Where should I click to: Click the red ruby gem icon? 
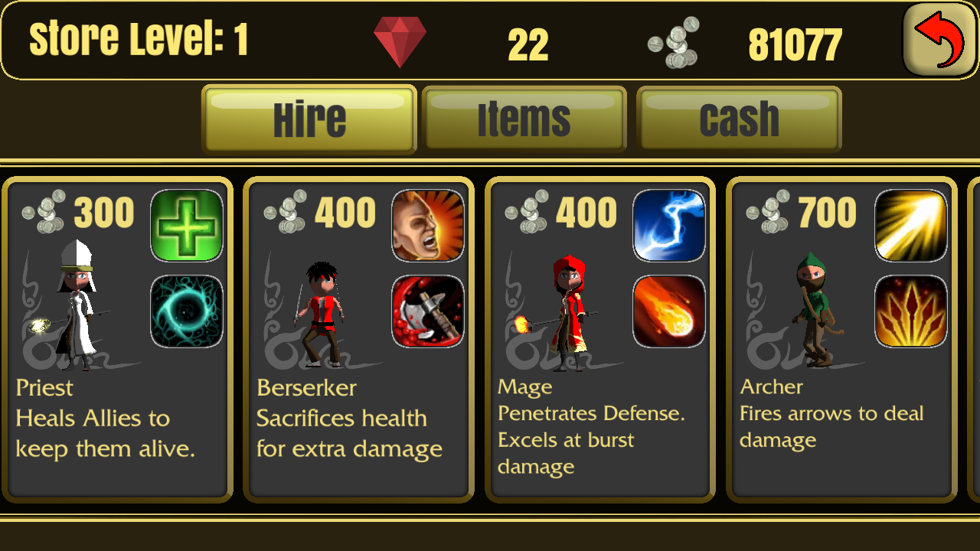point(400,42)
